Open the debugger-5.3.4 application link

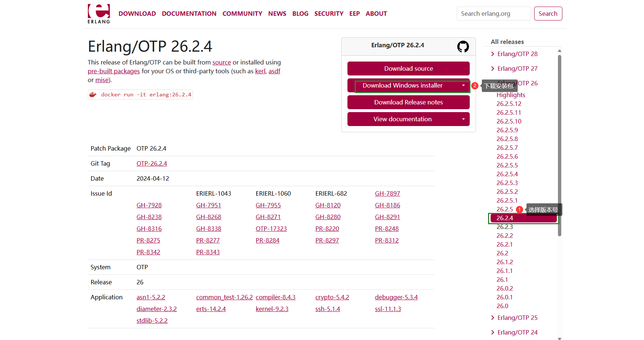pos(397,297)
